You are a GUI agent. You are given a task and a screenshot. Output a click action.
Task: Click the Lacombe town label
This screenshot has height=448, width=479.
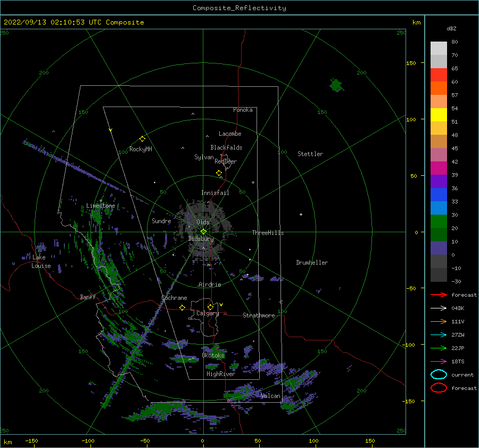click(230, 134)
